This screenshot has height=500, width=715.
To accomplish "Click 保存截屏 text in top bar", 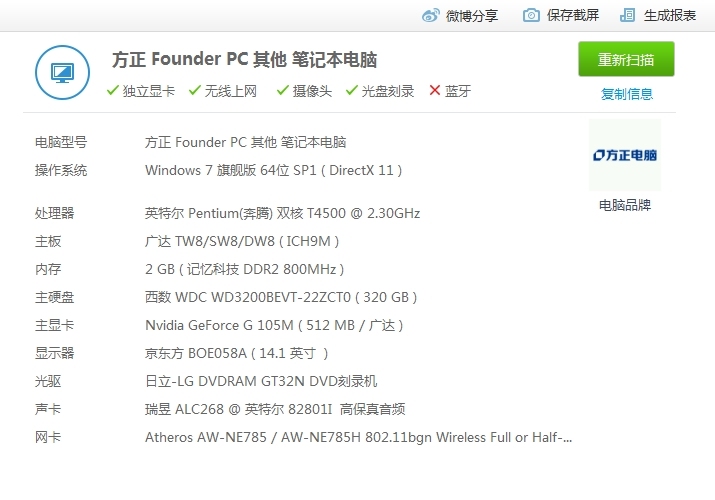I will (x=573, y=15).
